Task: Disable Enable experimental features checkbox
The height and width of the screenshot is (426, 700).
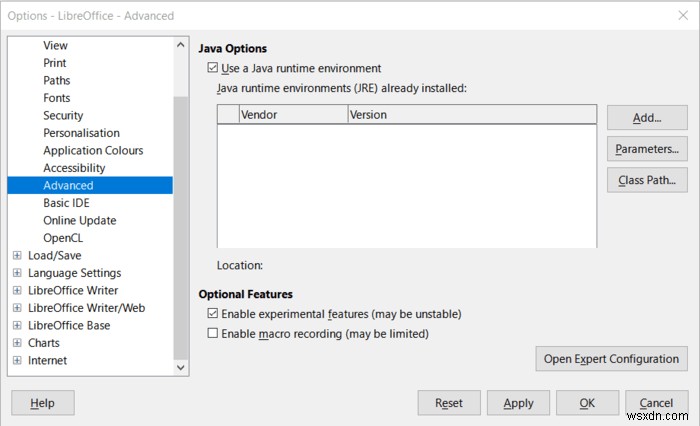Action: (212, 313)
